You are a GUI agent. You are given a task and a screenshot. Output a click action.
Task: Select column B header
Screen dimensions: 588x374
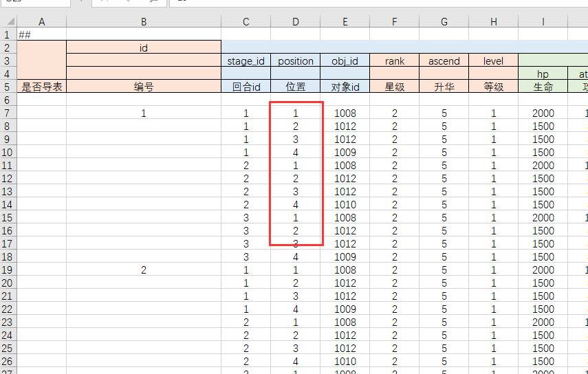tap(144, 22)
